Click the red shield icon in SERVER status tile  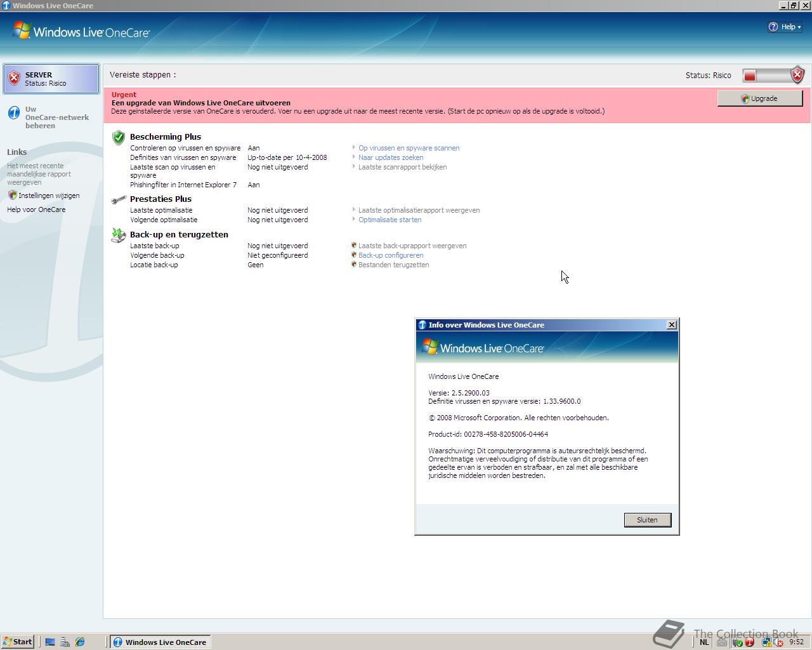[14, 79]
